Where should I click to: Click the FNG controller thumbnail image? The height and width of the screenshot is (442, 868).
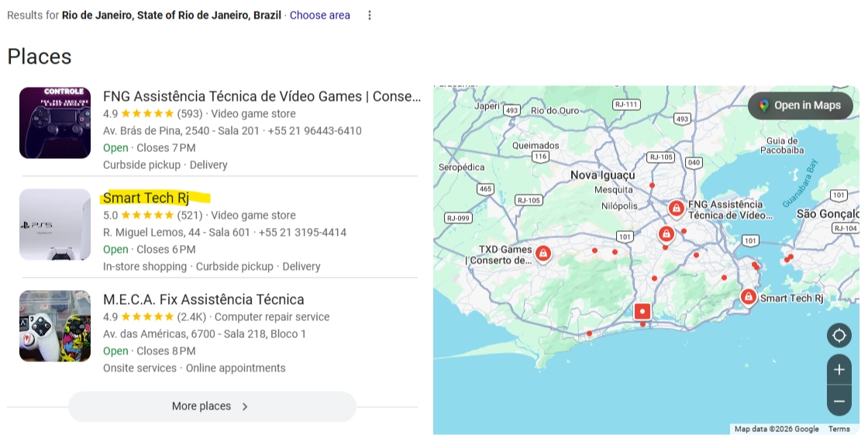click(55, 123)
